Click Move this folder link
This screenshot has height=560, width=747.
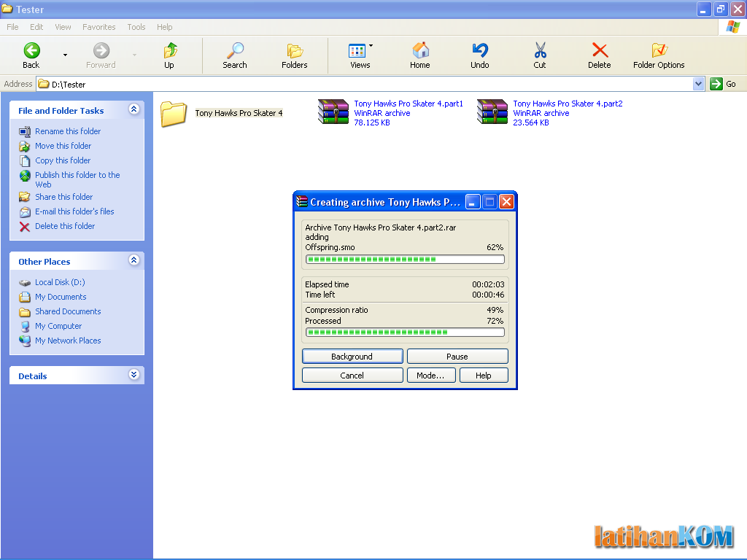(x=63, y=146)
